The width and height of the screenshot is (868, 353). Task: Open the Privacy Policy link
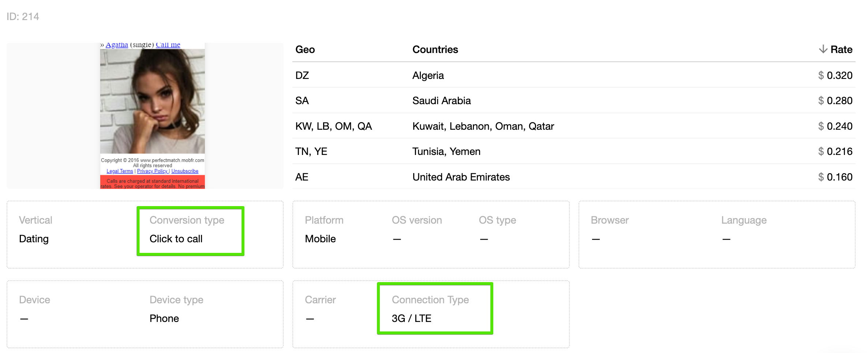coord(152,171)
